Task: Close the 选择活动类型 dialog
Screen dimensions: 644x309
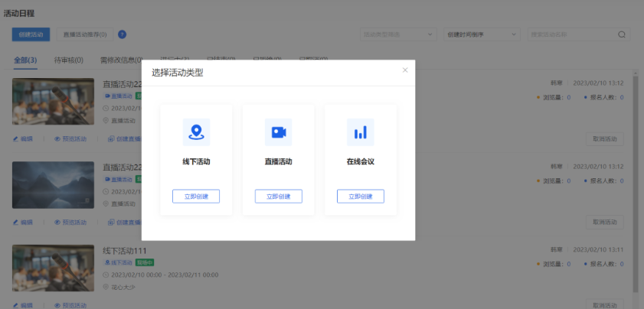Action: [405, 70]
